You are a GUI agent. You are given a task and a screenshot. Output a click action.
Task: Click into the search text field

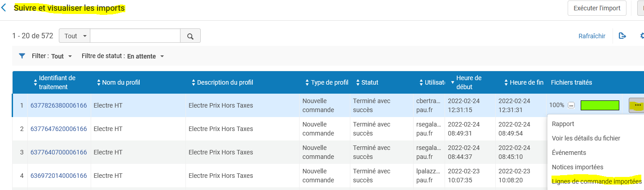point(135,36)
